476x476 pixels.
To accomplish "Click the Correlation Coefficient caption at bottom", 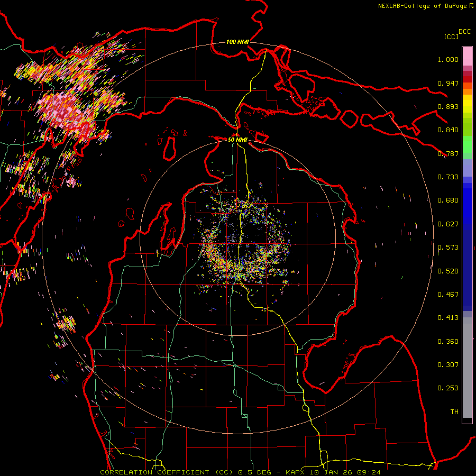I will tap(240, 472).
